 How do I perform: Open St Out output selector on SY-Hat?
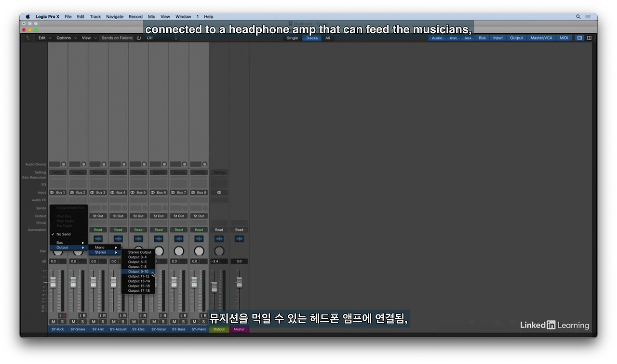[x=98, y=216]
